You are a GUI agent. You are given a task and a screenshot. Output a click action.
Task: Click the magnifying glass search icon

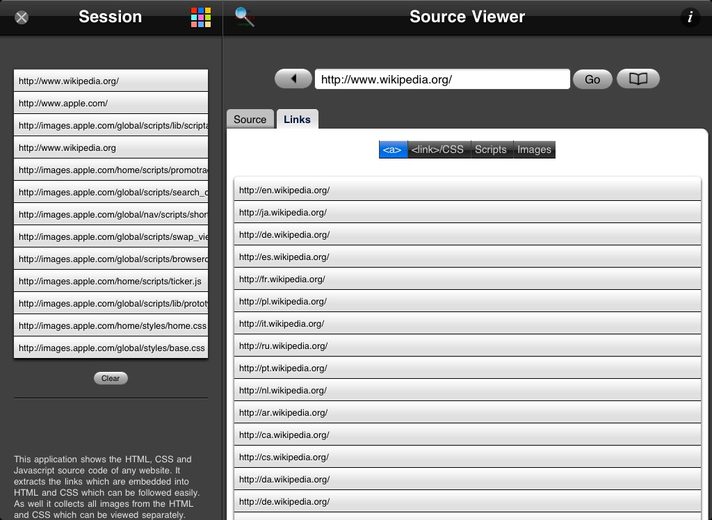point(244,17)
